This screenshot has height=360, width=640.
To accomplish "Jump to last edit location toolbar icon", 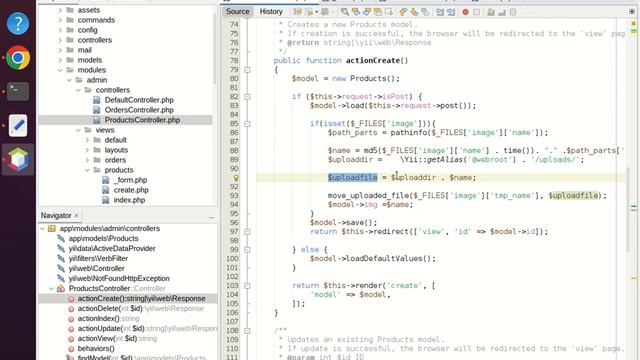I will tap(298, 12).
